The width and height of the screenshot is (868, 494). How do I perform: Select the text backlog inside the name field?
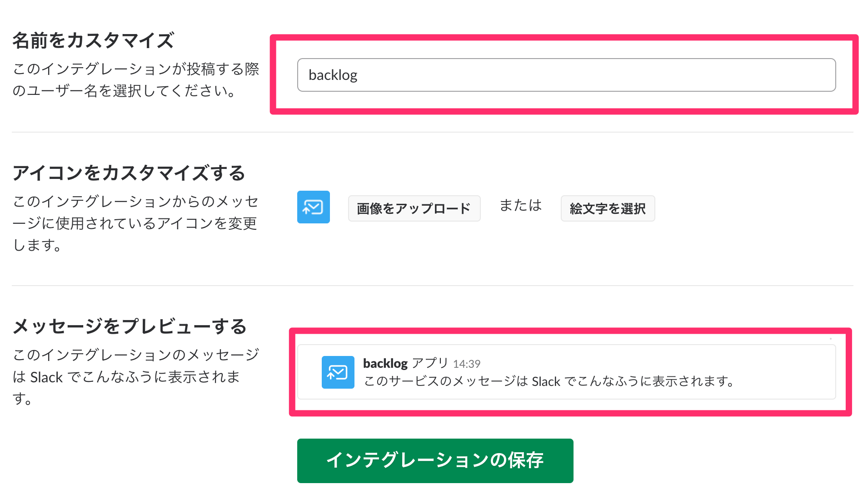click(333, 75)
